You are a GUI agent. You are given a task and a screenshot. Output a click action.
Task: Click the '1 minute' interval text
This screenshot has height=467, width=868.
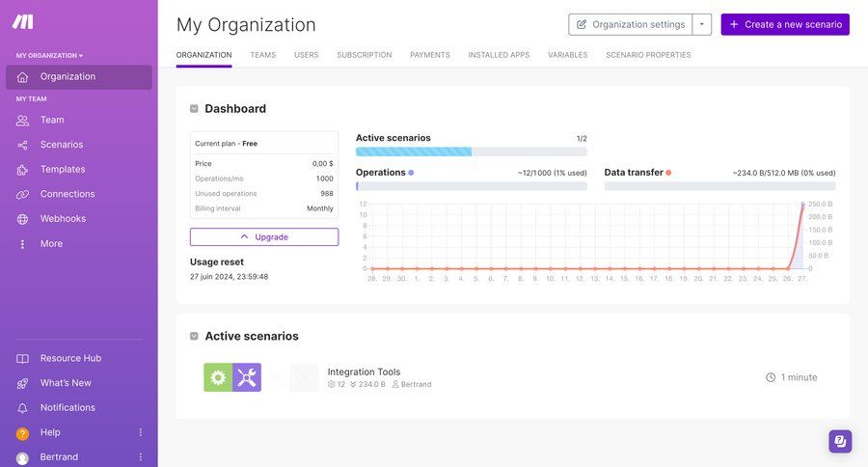click(799, 377)
